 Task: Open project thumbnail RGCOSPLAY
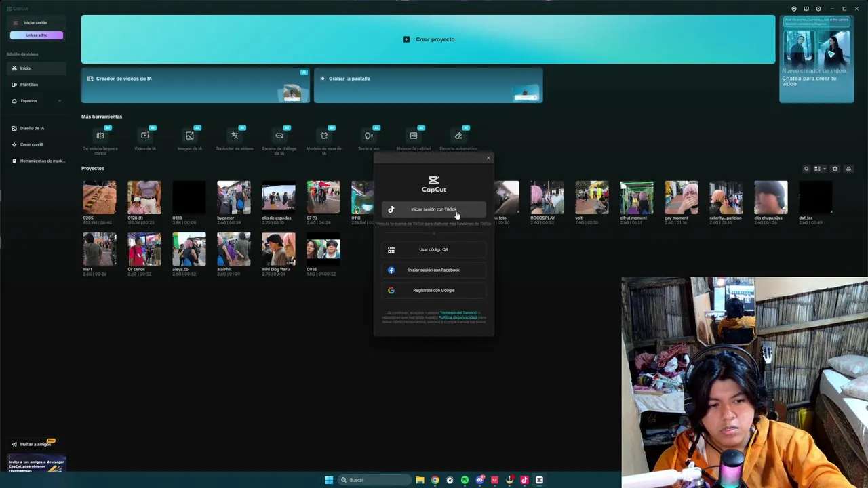547,197
